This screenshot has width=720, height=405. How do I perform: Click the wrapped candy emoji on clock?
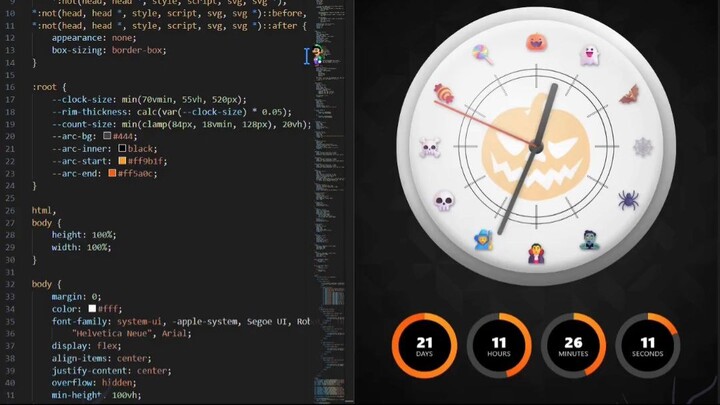[444, 94]
